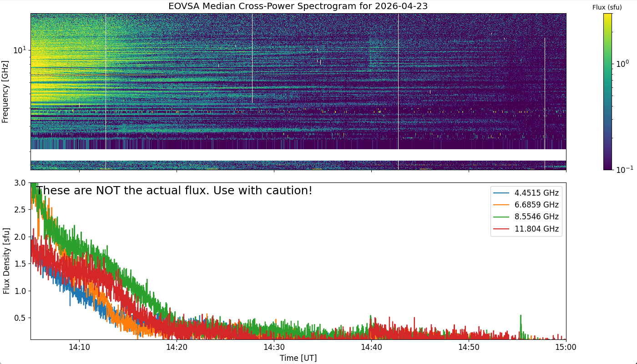Click the 15:00 time axis tick label
This screenshot has width=637, height=364.
[566, 348]
